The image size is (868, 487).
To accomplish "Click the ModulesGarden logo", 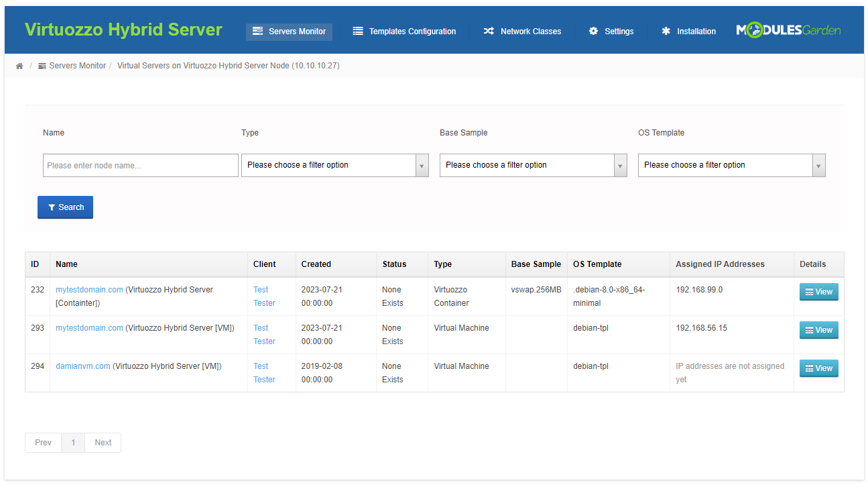I will click(788, 30).
